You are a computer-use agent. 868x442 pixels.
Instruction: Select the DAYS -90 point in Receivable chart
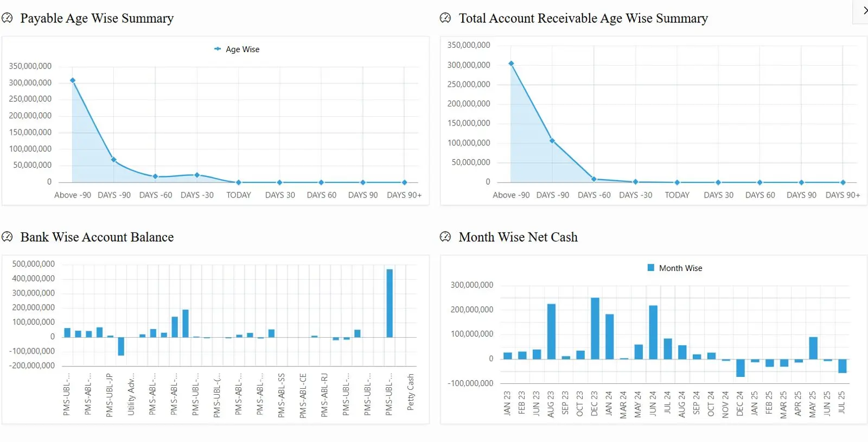click(x=552, y=141)
